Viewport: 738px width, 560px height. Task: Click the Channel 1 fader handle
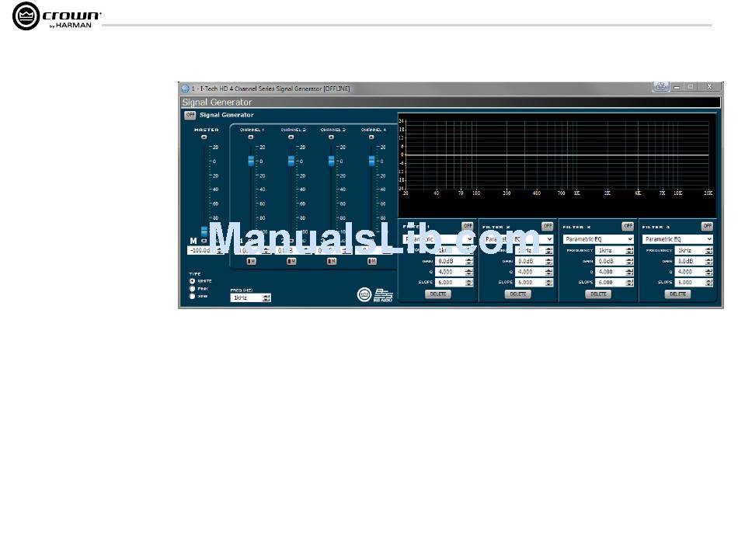coord(251,161)
